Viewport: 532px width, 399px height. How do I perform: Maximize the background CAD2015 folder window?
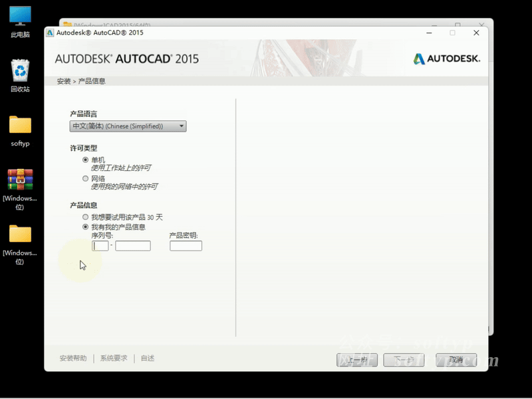point(458,25)
